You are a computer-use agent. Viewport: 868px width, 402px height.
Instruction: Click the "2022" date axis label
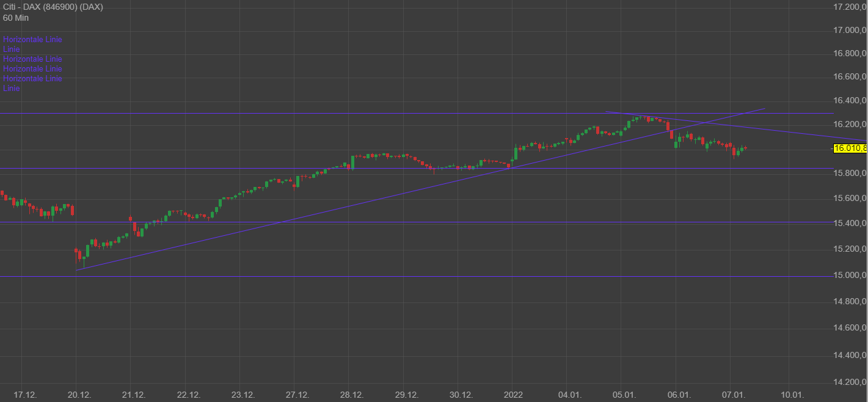coord(513,394)
